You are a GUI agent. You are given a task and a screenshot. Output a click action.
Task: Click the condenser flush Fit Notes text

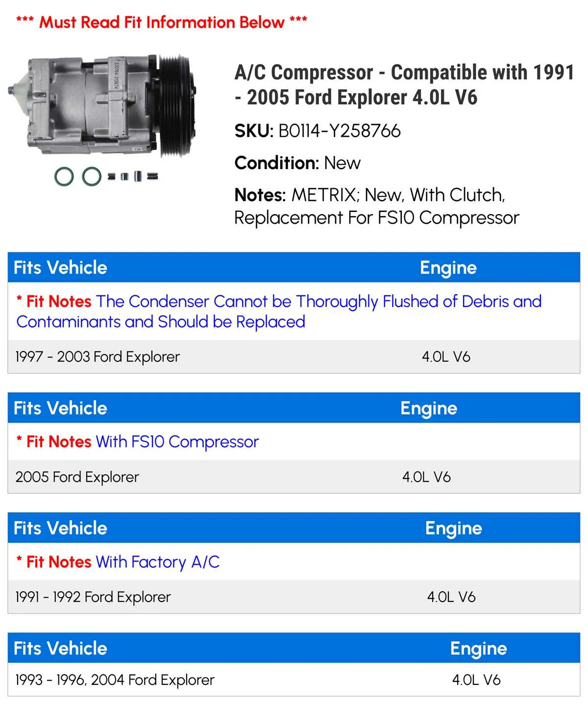tap(279, 311)
